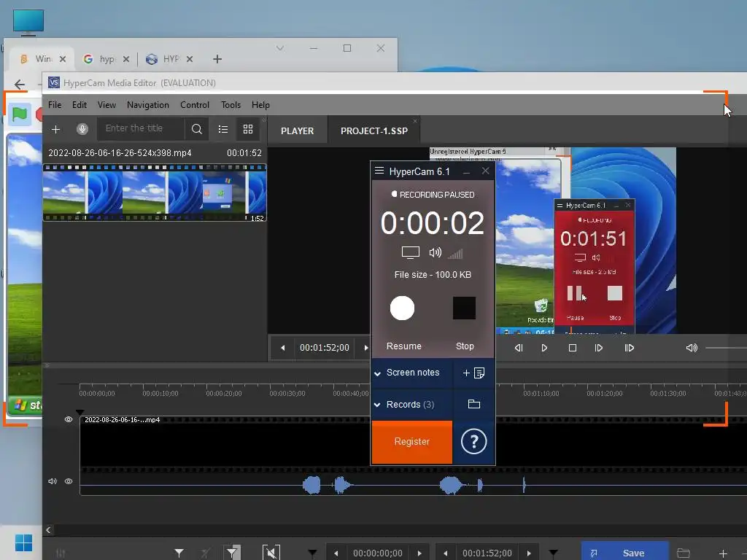Click the blue Save button
The width and height of the screenshot is (747, 560).
pos(624,553)
